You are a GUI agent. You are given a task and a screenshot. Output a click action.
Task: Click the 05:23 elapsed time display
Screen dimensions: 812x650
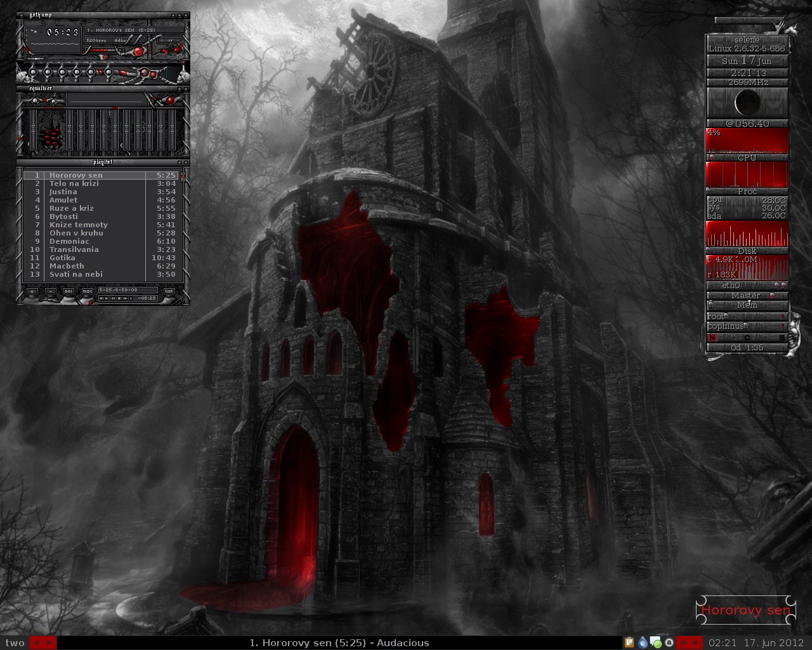(x=63, y=32)
